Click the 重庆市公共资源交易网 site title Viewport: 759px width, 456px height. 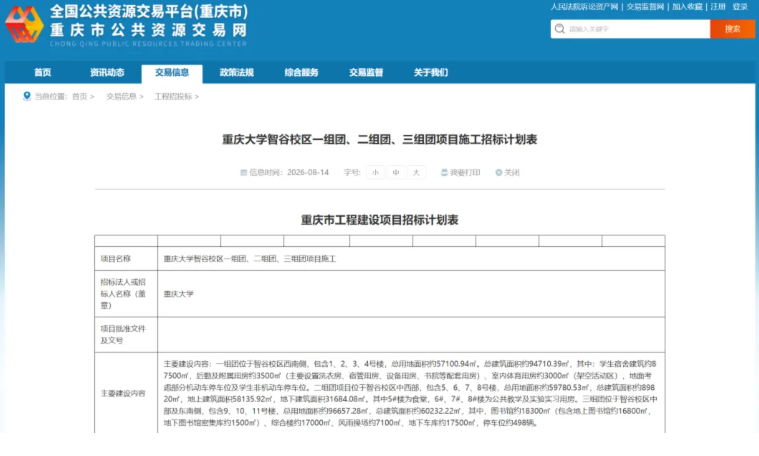pos(149,30)
